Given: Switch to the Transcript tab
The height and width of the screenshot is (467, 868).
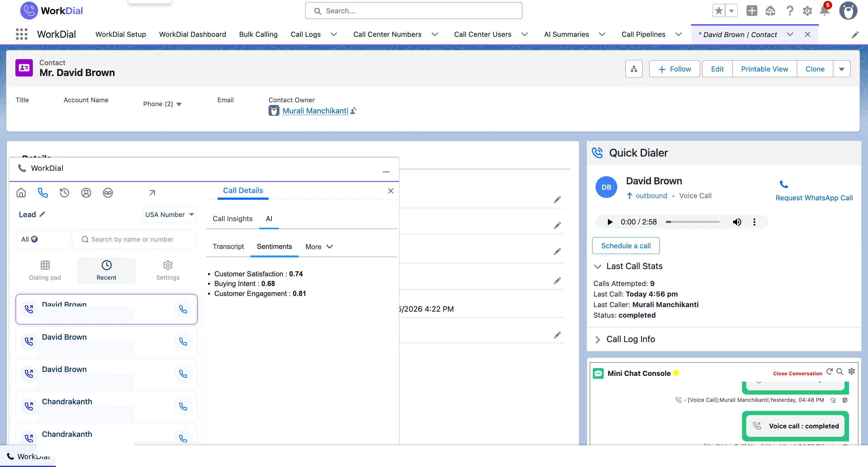Looking at the screenshot, I should click(228, 246).
